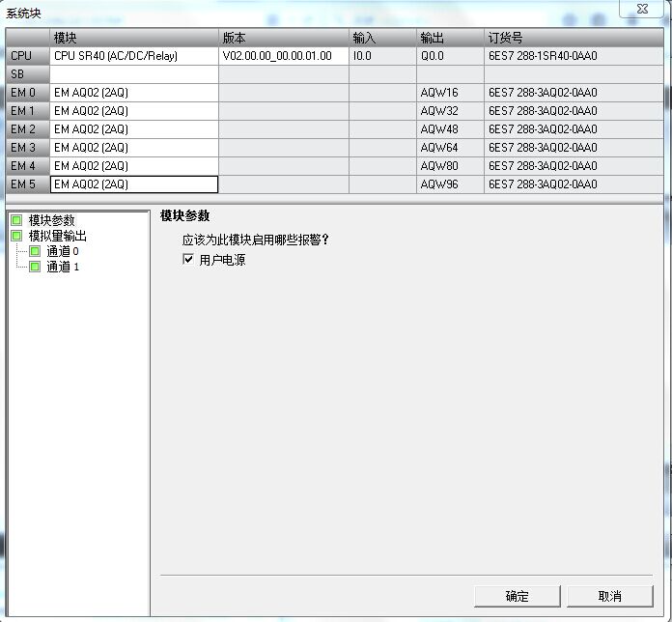This screenshot has width=672, height=622.
Task: Select the EM 0 row header
Action: tap(28, 93)
